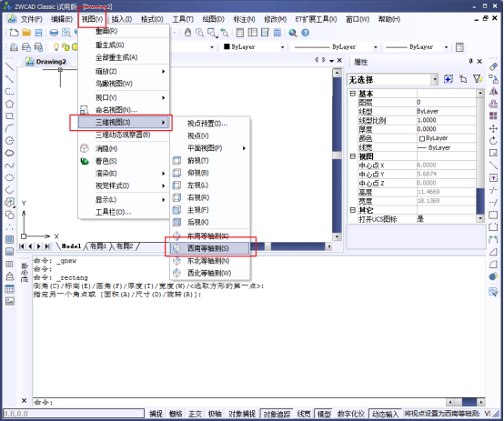Toggle 对象捕捉 object snap in status bar
Viewport: 504px width, 421px height.
(x=242, y=414)
